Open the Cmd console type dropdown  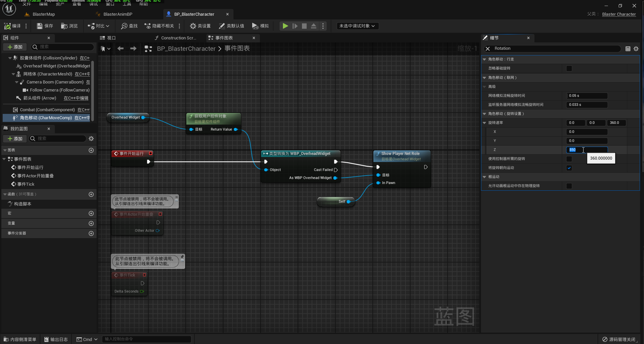coord(87,339)
